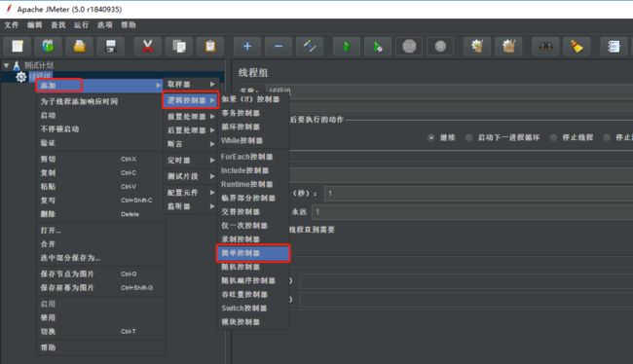Start the test with green play icon
The image size is (633, 364).
[x=347, y=47]
